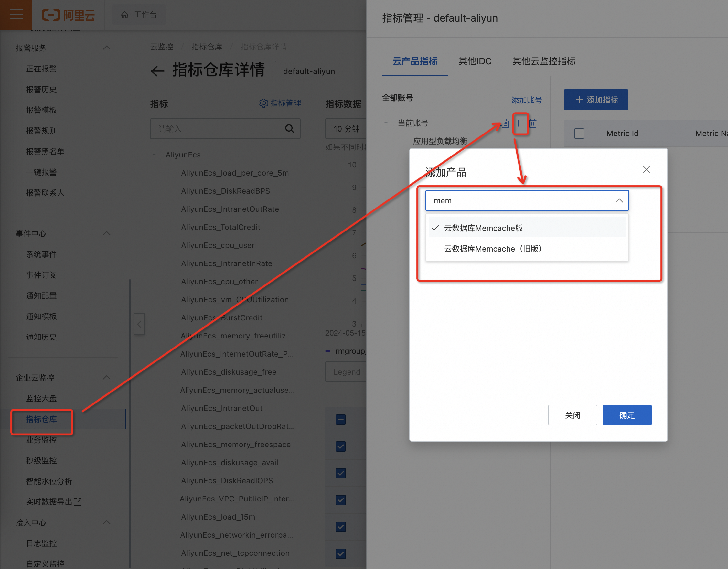
Task: Click the metric search magnifier icon
Action: pyautogui.click(x=289, y=129)
